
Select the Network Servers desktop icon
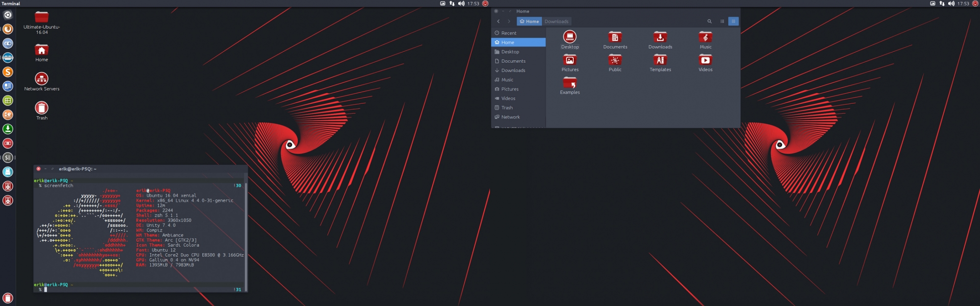click(x=42, y=82)
